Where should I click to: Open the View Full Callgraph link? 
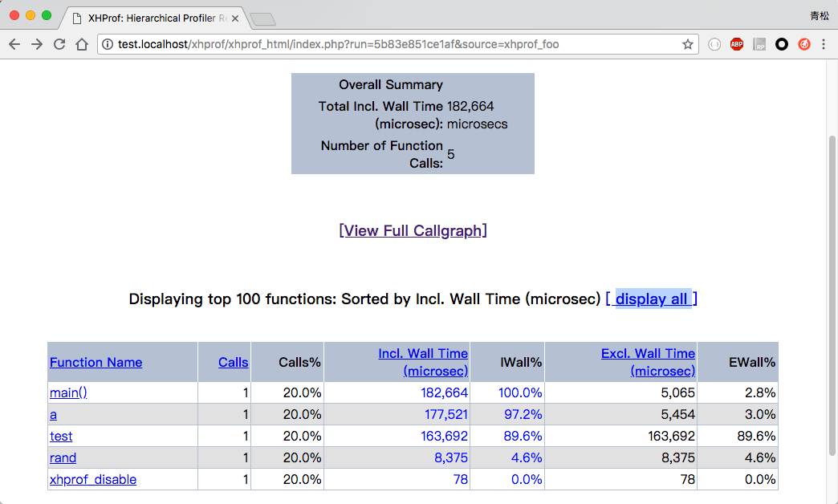(x=413, y=231)
